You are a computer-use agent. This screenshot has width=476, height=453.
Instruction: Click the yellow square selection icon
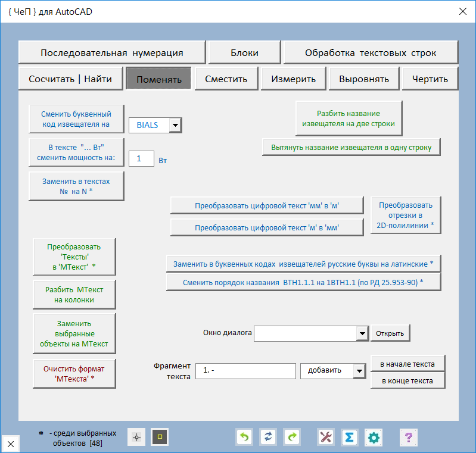pos(160,438)
